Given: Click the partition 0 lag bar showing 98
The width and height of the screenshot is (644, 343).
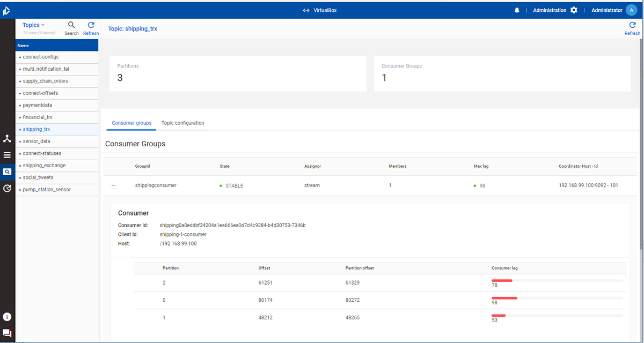Looking at the screenshot, I should 557,298.
